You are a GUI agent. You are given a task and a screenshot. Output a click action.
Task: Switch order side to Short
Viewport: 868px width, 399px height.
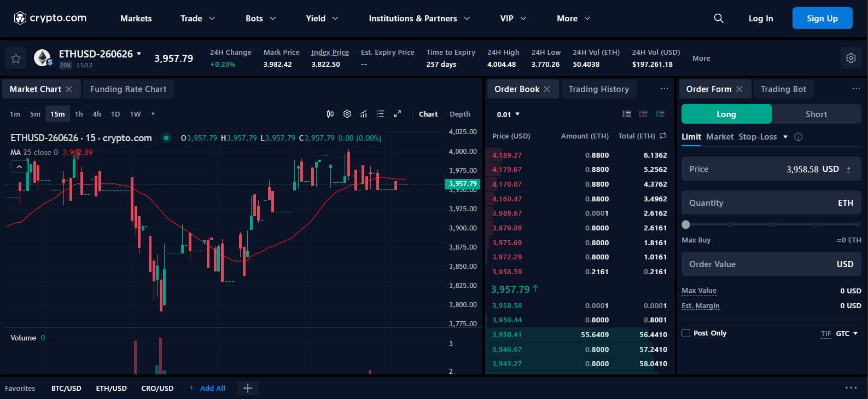[816, 114]
